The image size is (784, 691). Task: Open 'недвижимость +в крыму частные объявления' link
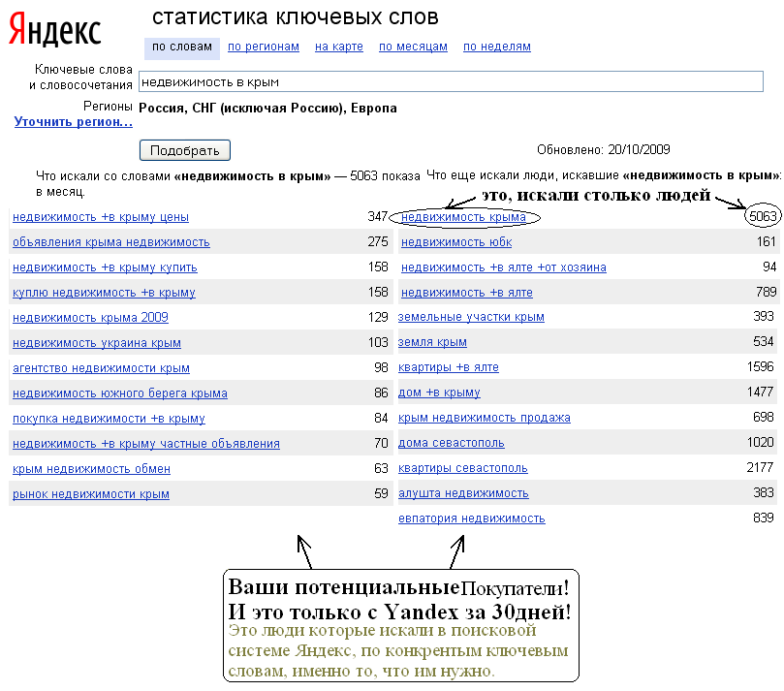pyautogui.click(x=146, y=444)
